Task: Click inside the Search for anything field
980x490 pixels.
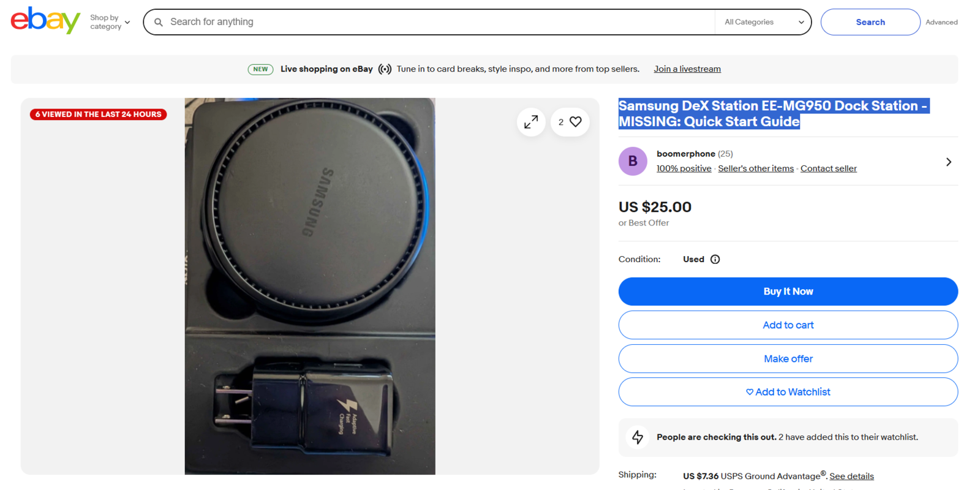Action: click(367, 21)
